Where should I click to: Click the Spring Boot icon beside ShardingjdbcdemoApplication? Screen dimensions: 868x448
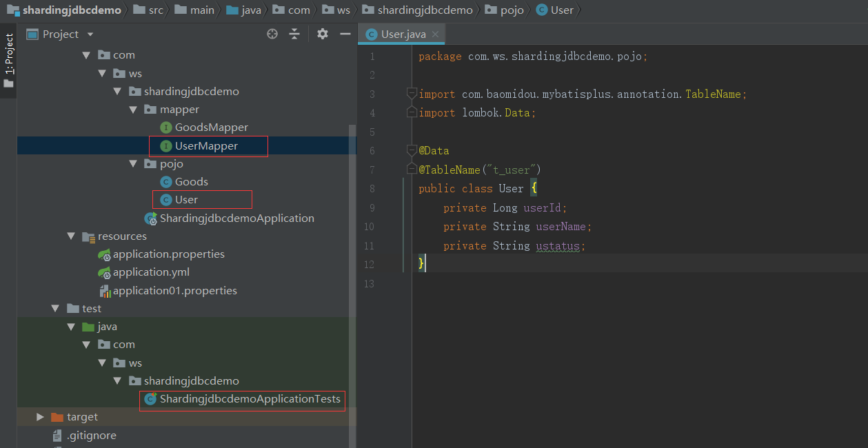click(x=151, y=218)
